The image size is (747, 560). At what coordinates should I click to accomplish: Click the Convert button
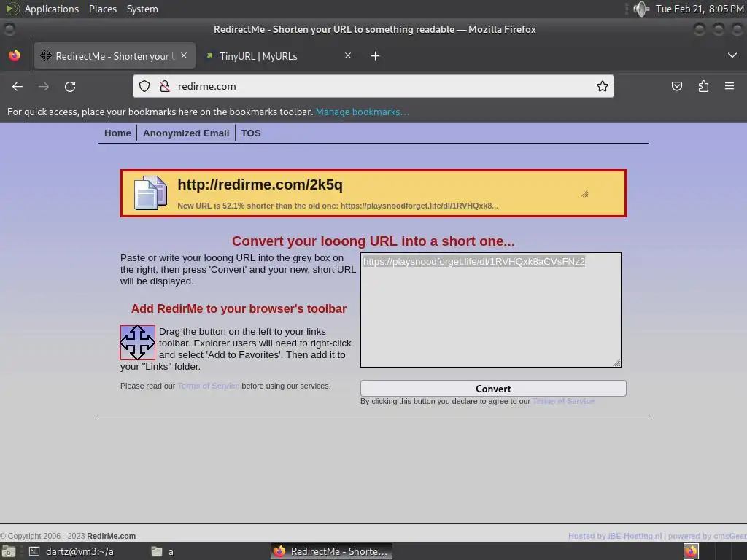[x=493, y=388]
